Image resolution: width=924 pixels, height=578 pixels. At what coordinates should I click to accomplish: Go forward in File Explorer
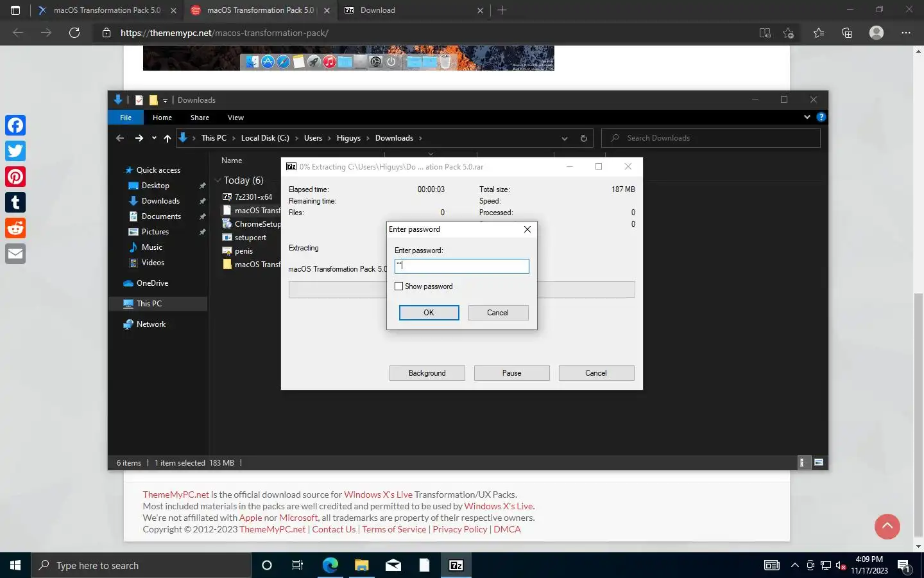139,138
